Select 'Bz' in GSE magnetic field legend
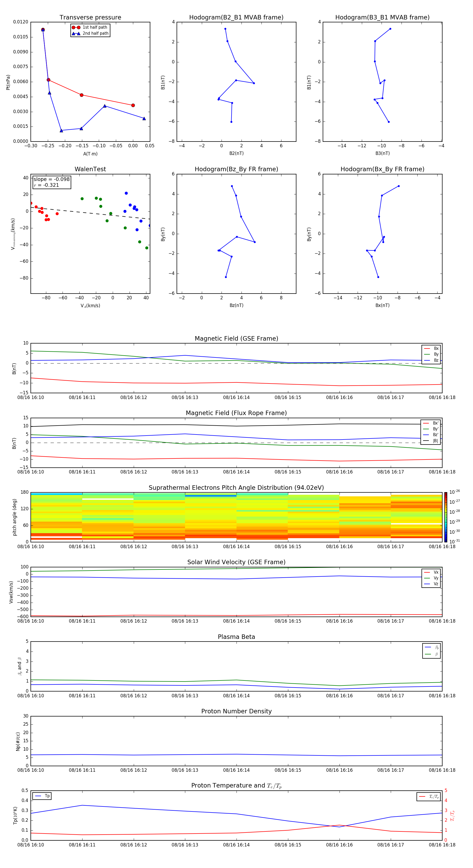The height and width of the screenshot is (868, 473). tap(431, 360)
